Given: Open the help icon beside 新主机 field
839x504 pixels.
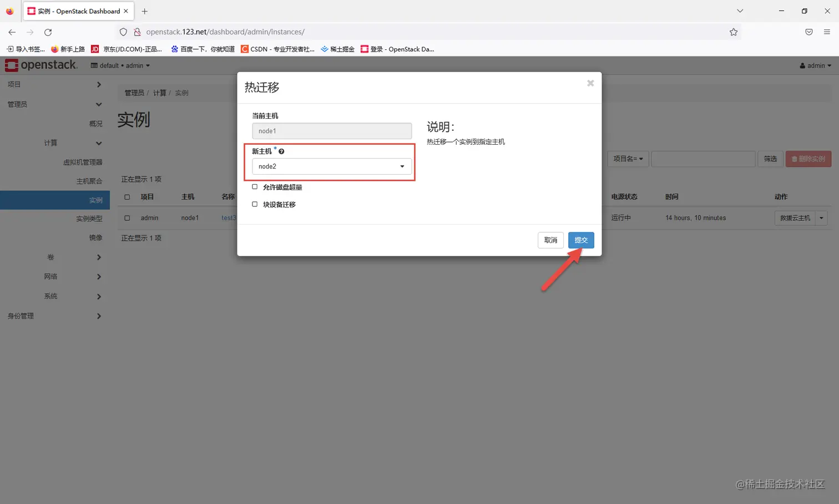Looking at the screenshot, I should (281, 151).
